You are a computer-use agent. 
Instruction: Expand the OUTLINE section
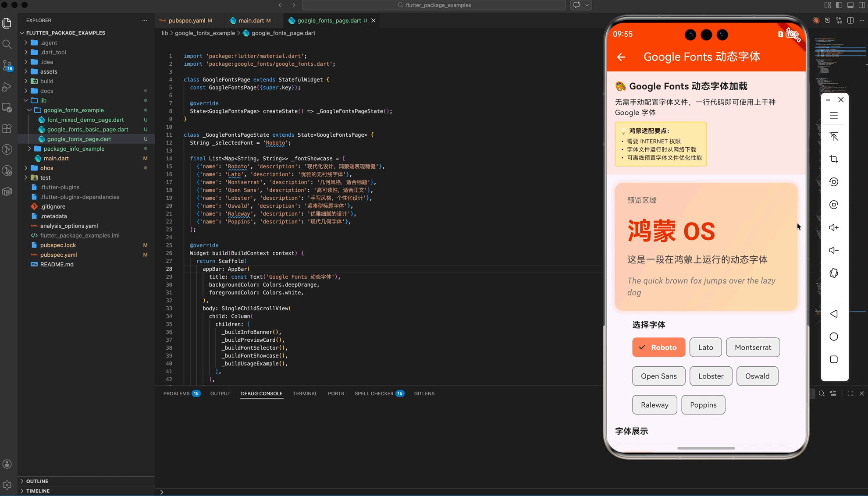click(x=37, y=481)
